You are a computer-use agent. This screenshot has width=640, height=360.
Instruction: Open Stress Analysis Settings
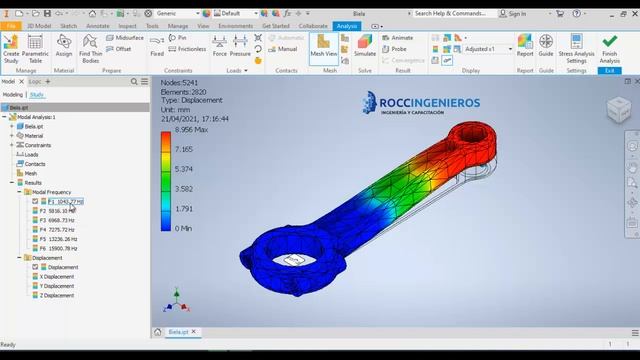pos(576,48)
